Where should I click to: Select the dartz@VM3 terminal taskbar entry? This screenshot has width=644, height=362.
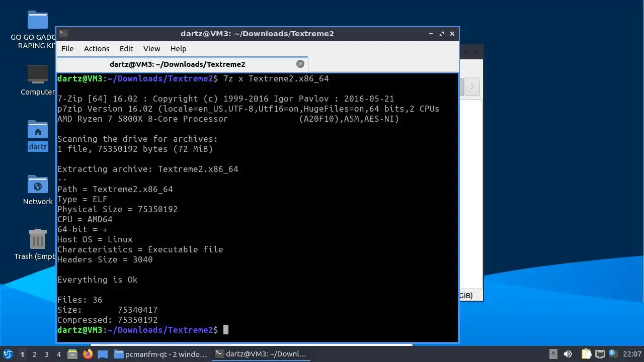pos(261,354)
